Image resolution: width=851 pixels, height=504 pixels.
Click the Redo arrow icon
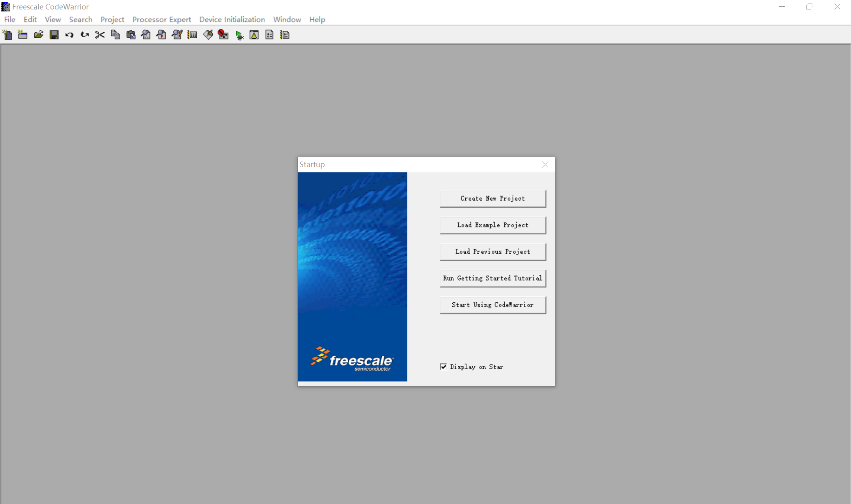coord(85,35)
